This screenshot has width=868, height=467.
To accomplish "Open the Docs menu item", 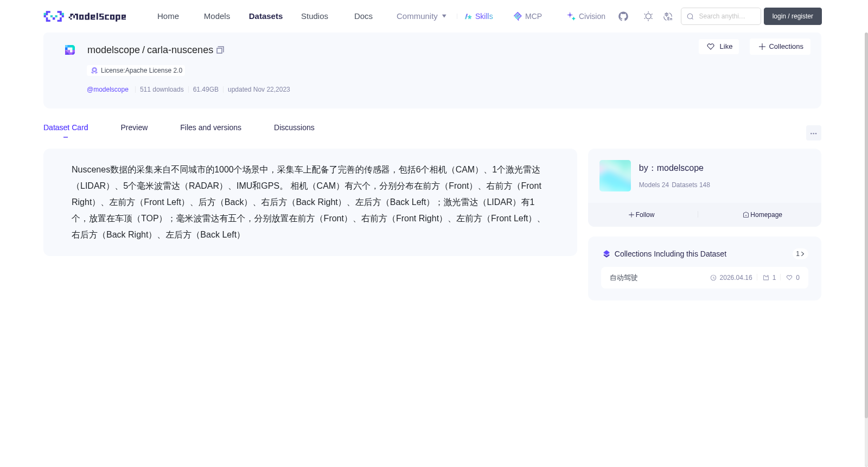I will pos(363,16).
